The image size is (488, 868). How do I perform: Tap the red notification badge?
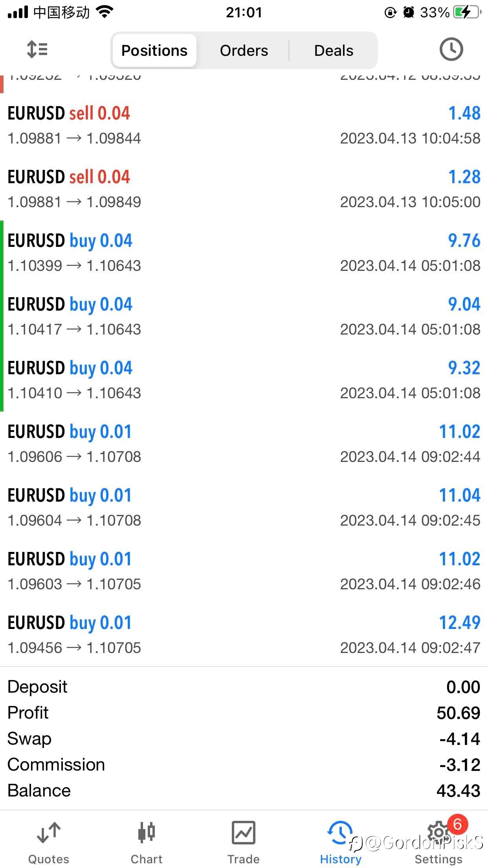point(457,824)
